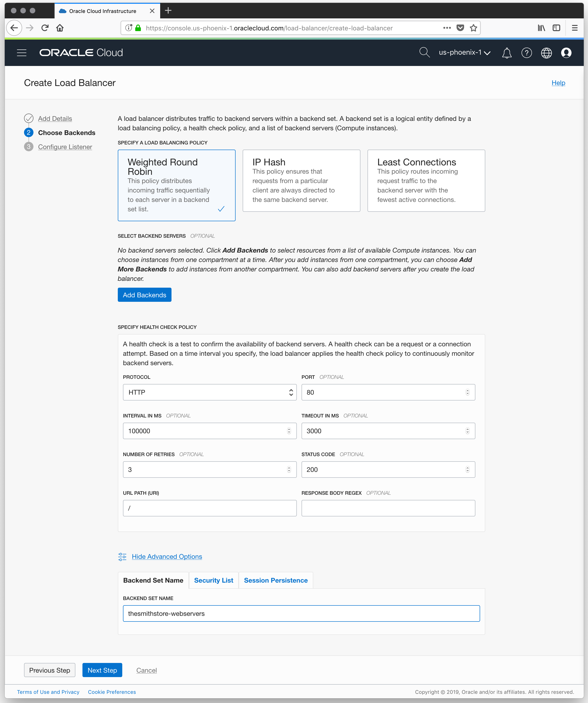Click the Next Step button

[102, 670]
